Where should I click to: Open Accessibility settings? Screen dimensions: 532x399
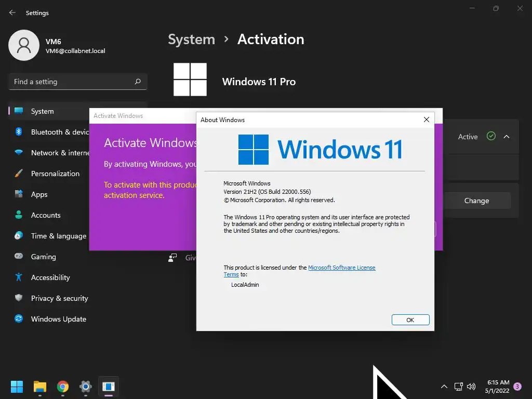(x=78, y=277)
